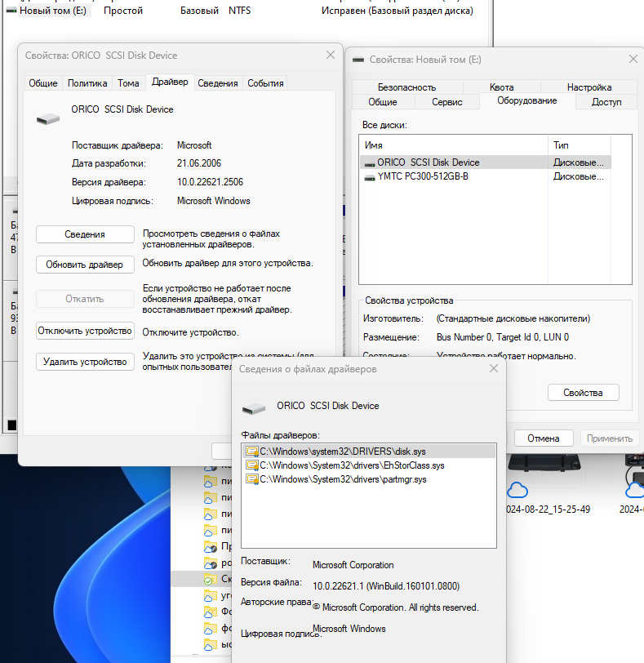Select the partmgr.sys driver file
This screenshot has width=644, height=663.
click(369, 479)
